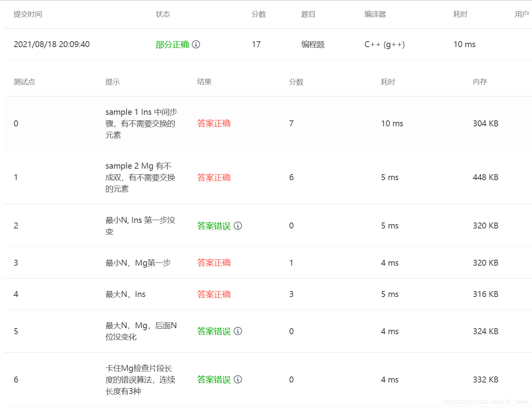Click 答案正确 result for test point 0

[214, 124]
